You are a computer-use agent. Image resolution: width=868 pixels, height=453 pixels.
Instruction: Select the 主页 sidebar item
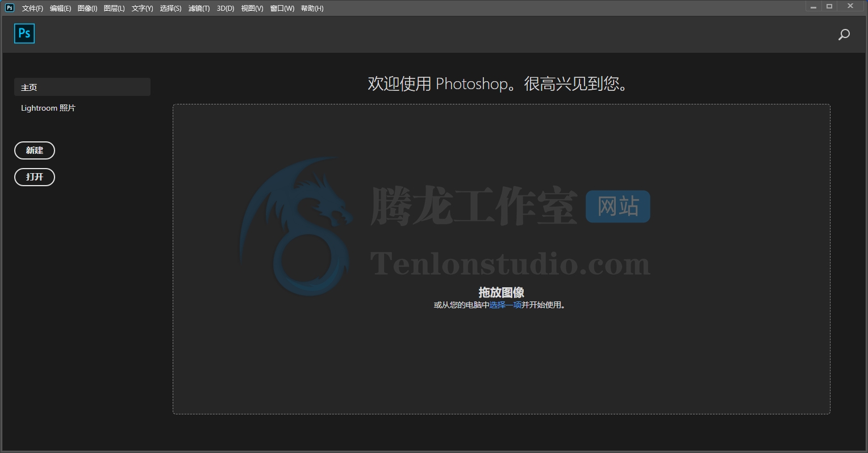82,87
